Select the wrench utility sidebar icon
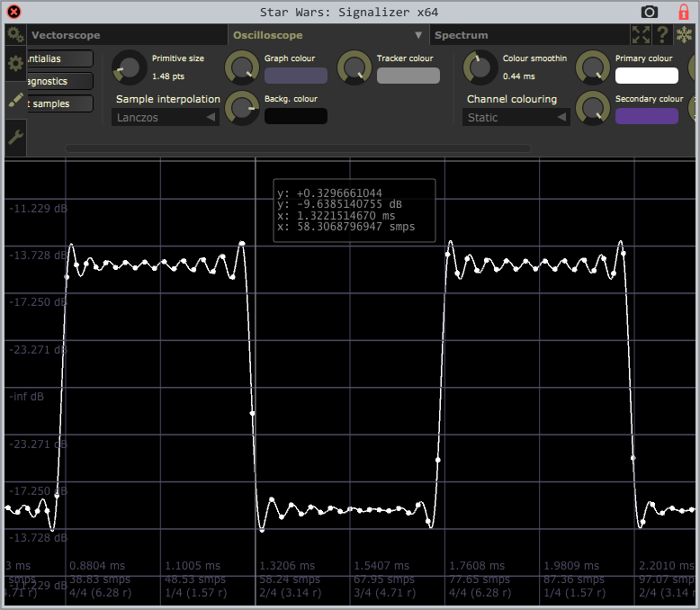The image size is (700, 610). (15, 137)
